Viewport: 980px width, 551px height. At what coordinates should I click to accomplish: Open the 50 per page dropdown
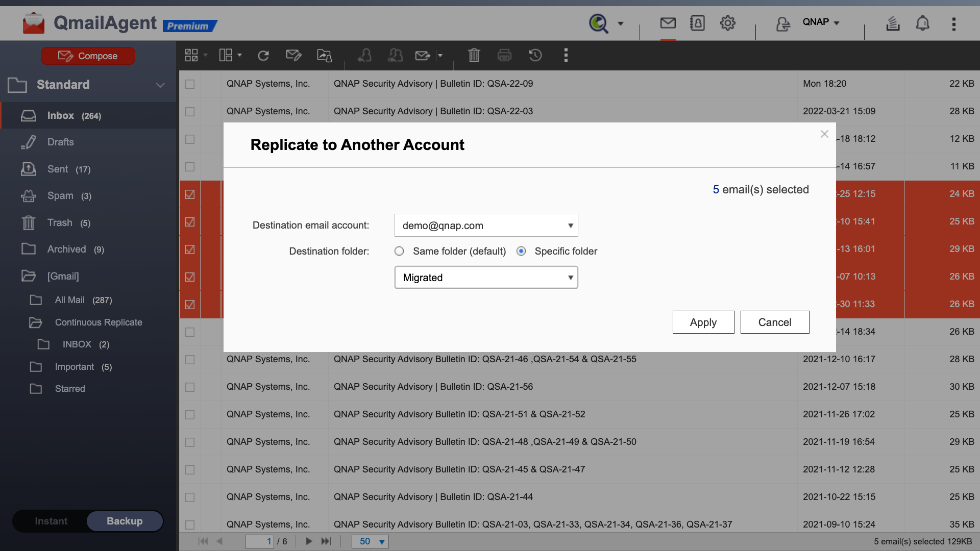(x=370, y=541)
